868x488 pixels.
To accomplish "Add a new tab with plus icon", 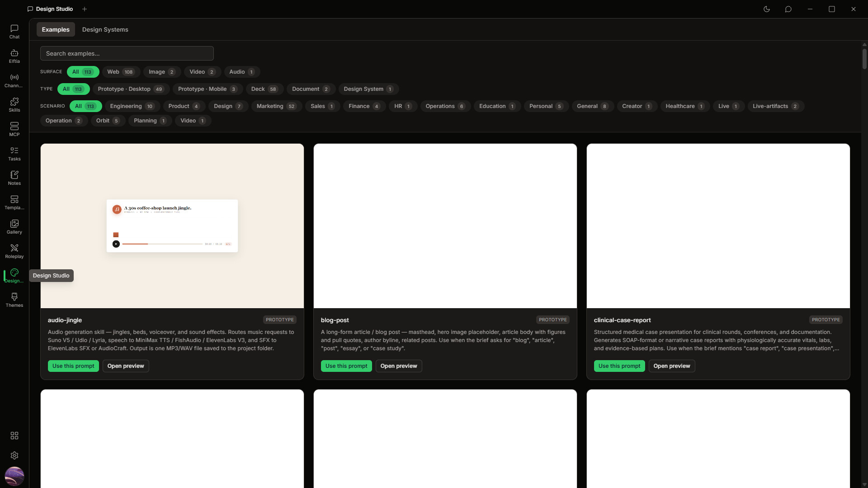I will (85, 9).
